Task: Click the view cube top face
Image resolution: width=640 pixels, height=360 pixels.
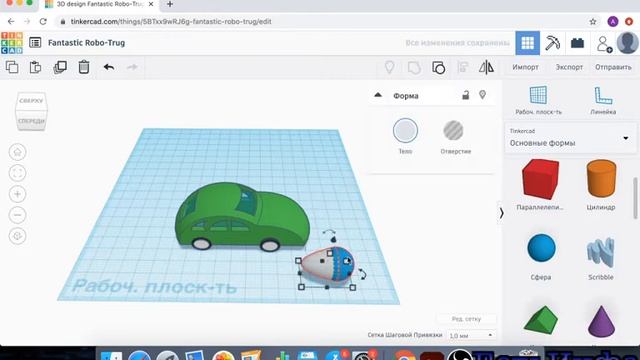Action: tap(31, 100)
